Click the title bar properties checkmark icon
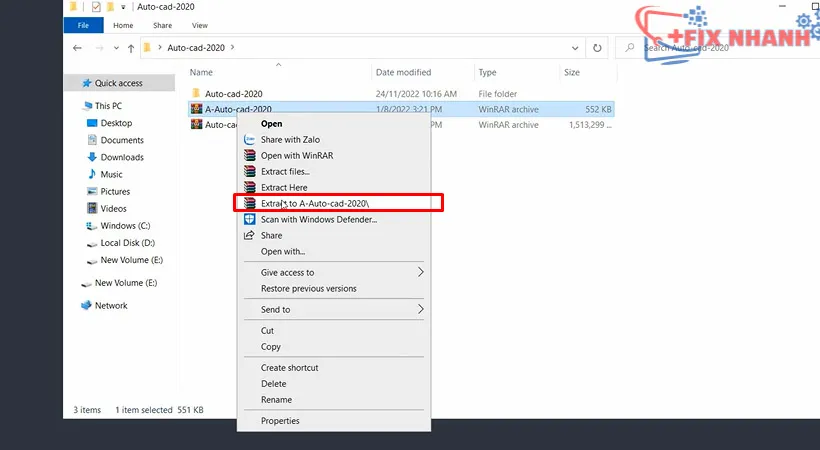The image size is (820, 450). click(96, 7)
